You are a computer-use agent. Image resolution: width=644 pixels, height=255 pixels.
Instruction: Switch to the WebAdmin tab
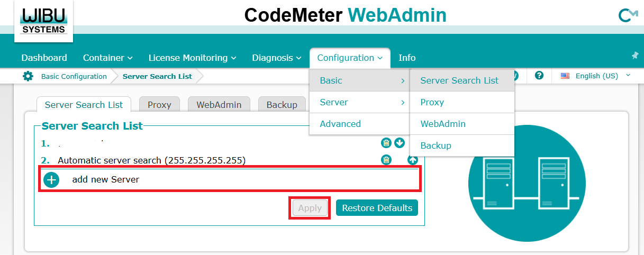[219, 104]
